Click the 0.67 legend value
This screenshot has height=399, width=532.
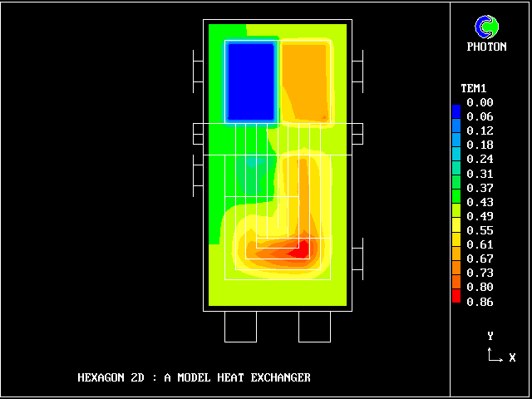[480, 259]
